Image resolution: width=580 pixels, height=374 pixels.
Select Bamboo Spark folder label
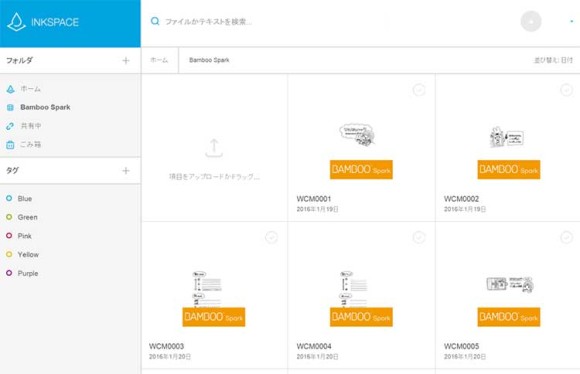tap(45, 107)
